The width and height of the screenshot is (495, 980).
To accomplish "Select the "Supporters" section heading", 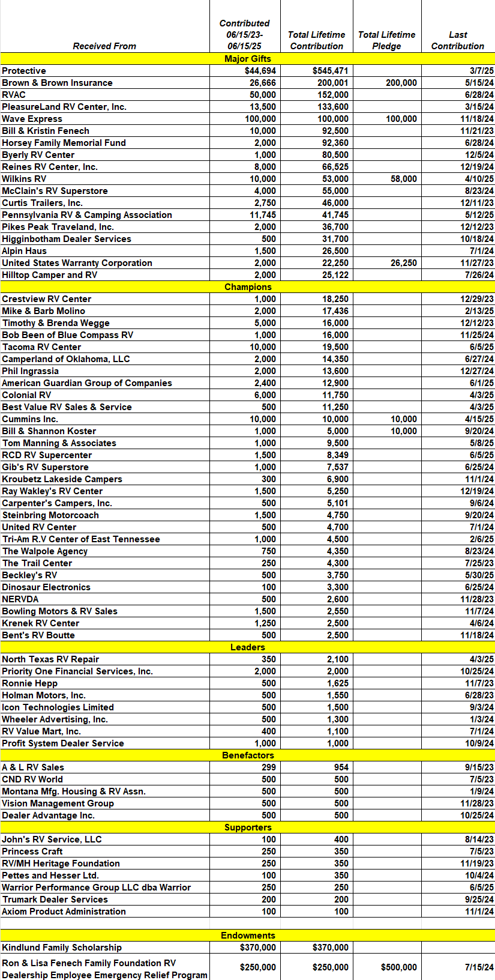I will point(248,827).
